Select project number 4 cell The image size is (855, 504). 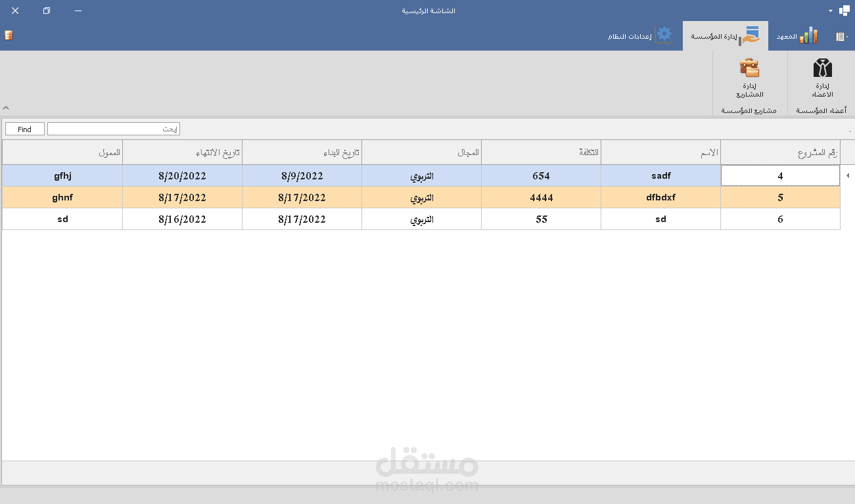tap(780, 176)
